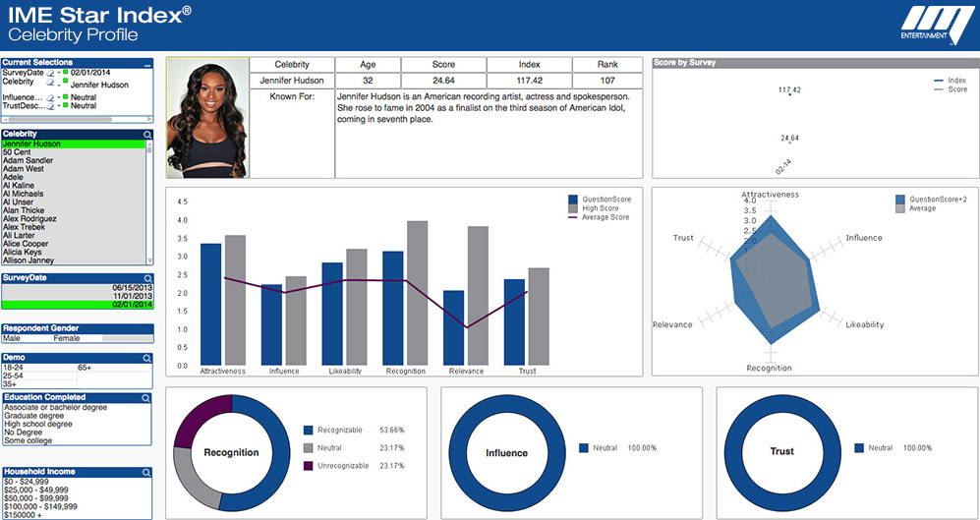Image resolution: width=980 pixels, height=520 pixels.
Task: Click the Celebrity list box search icon
Action: click(146, 135)
